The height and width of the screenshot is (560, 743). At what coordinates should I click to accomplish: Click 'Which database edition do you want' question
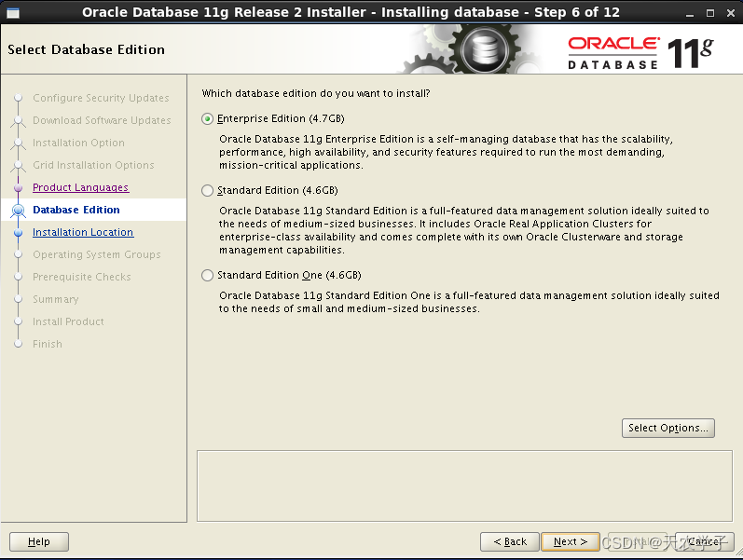pyautogui.click(x=316, y=93)
